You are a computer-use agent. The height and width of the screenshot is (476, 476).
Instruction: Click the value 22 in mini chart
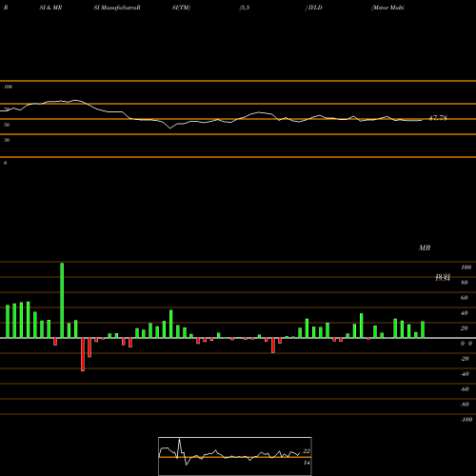point(307,451)
